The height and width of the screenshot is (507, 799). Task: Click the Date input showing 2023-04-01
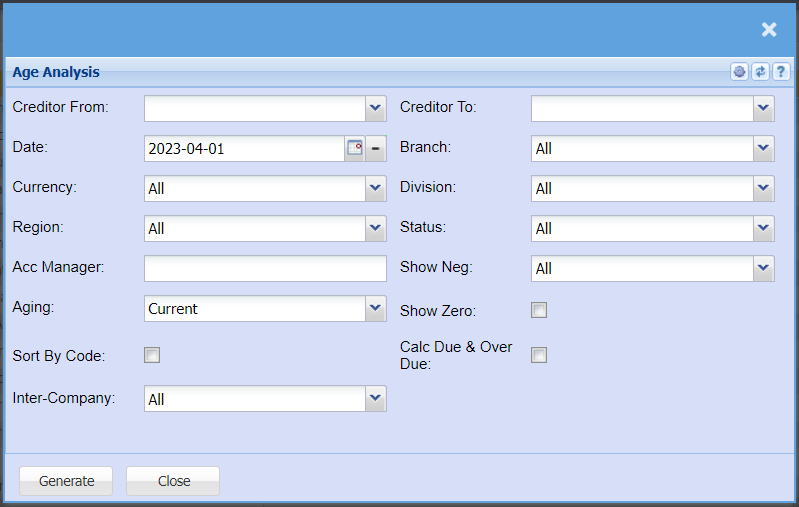pyautogui.click(x=244, y=148)
